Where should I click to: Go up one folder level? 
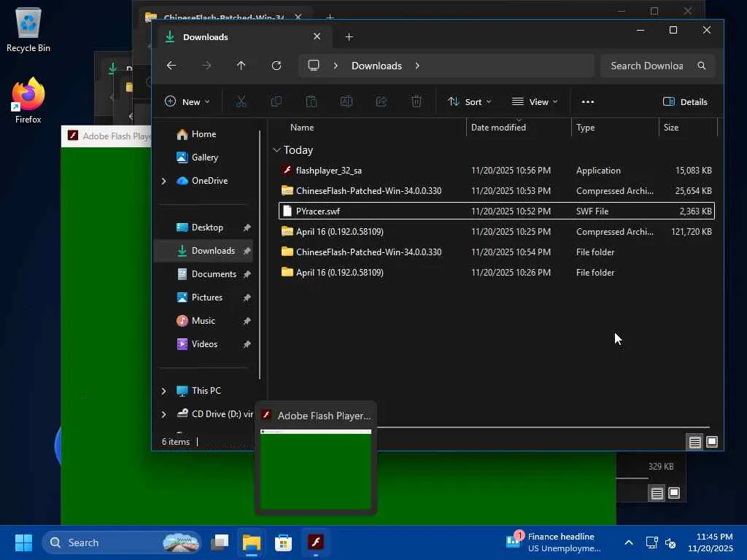tap(241, 66)
